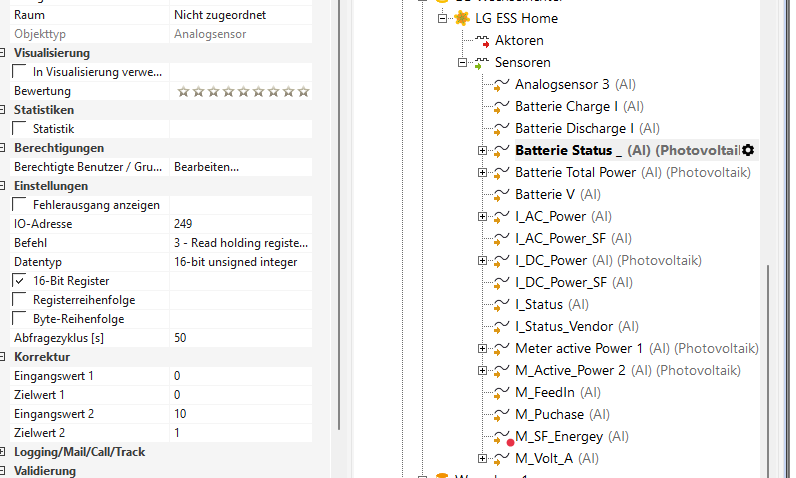
Task: Click the LG ESS Home device icon
Action: point(462,18)
